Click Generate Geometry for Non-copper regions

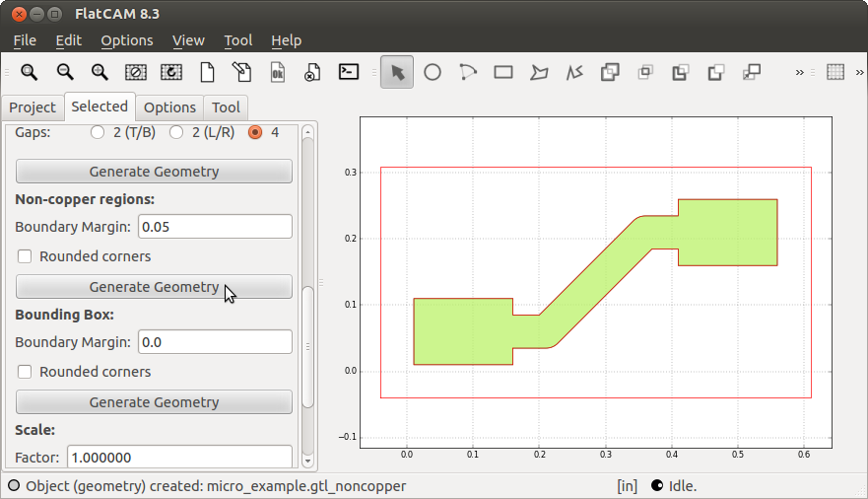(x=154, y=287)
